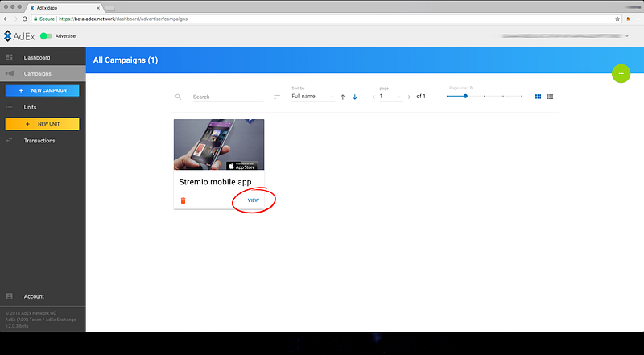Select Campaigns in the sidebar

pos(43,73)
